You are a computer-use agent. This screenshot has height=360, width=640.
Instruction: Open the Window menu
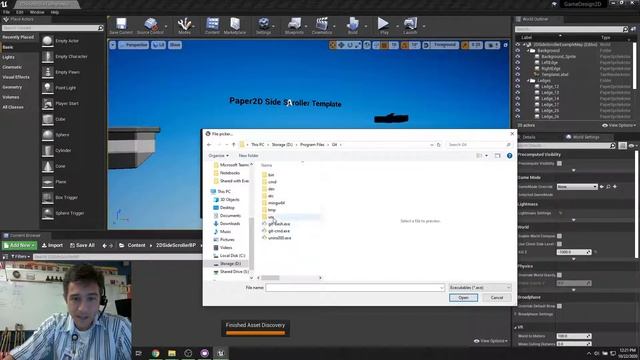(37, 12)
